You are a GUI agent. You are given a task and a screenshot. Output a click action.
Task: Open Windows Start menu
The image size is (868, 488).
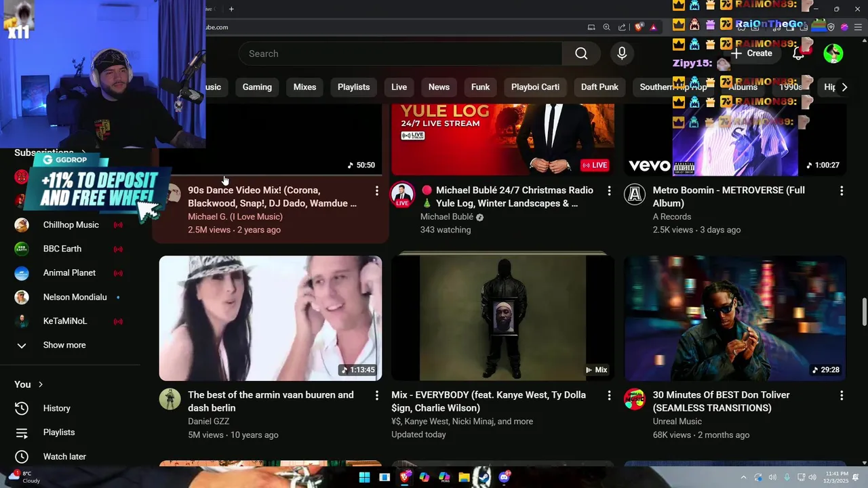point(364,477)
